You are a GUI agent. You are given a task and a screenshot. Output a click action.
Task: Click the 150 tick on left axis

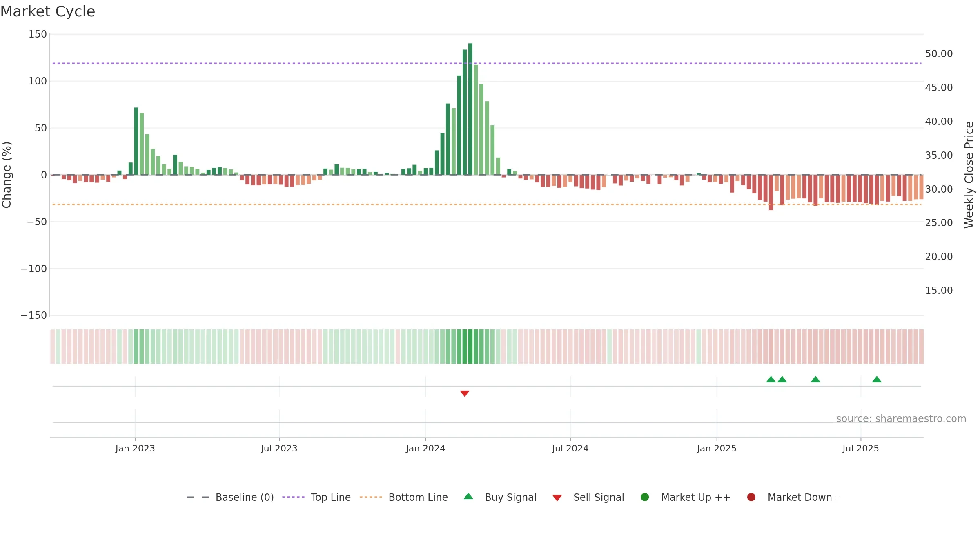tap(38, 34)
